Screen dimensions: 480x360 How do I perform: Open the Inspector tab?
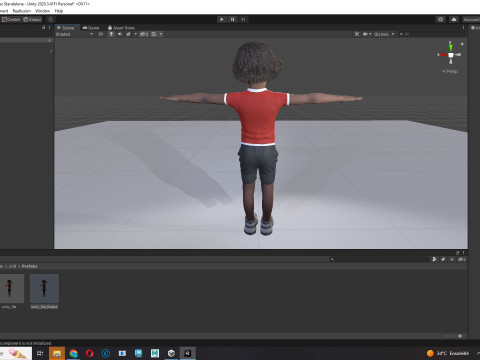point(475,28)
